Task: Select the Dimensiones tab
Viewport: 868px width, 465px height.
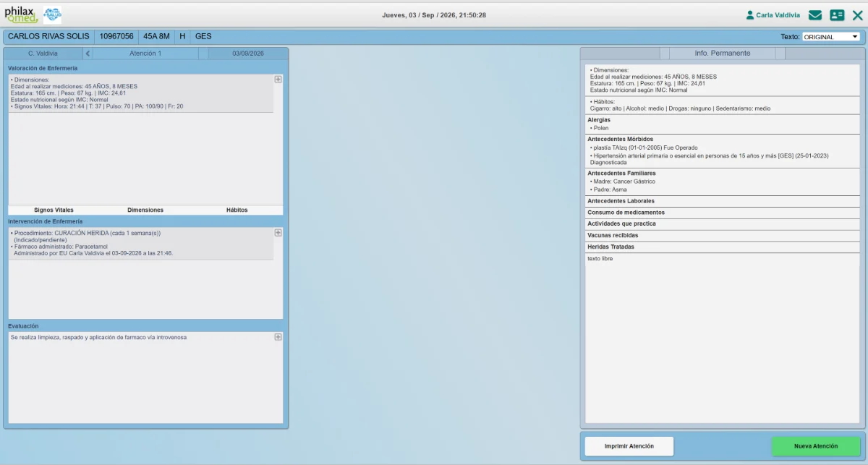Action: pos(145,210)
